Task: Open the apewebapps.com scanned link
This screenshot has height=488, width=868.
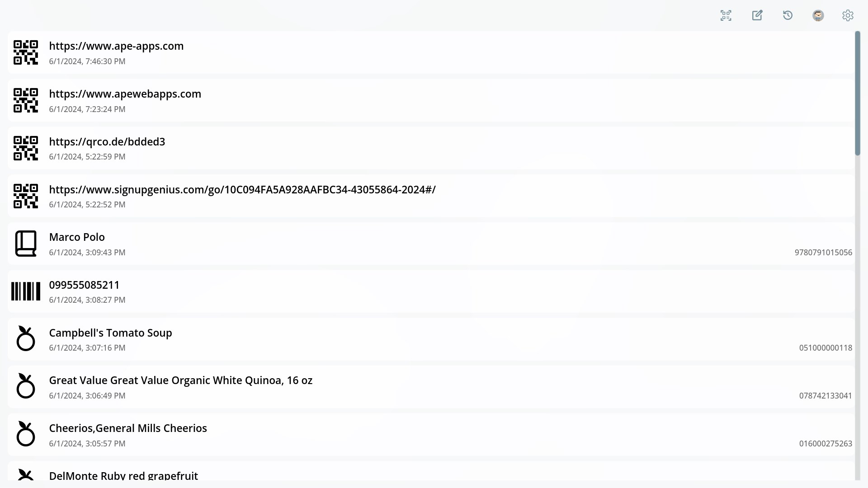Action: tap(125, 94)
